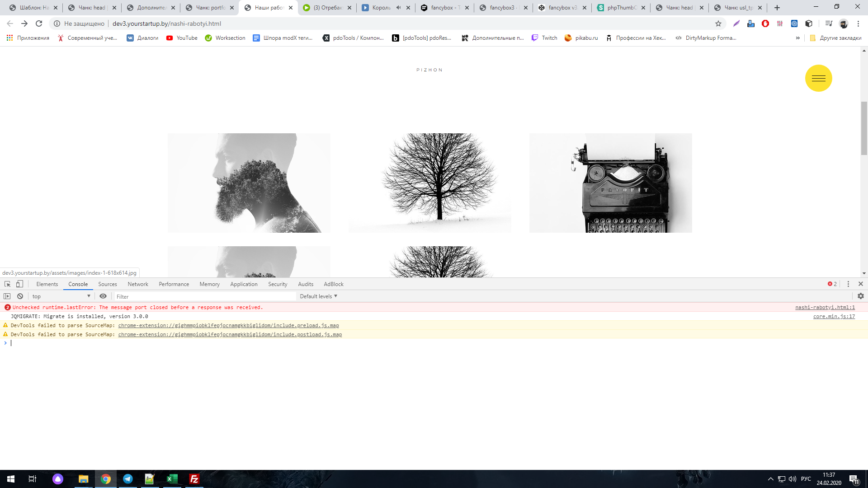Open the YouTube bookmark
Image resolution: width=868 pixels, height=488 pixels.
click(x=182, y=38)
